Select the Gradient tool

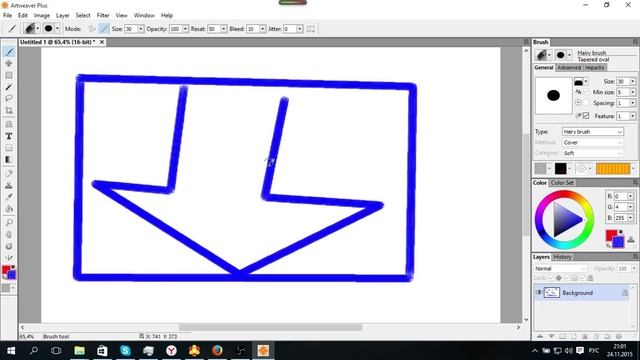pyautogui.click(x=9, y=160)
